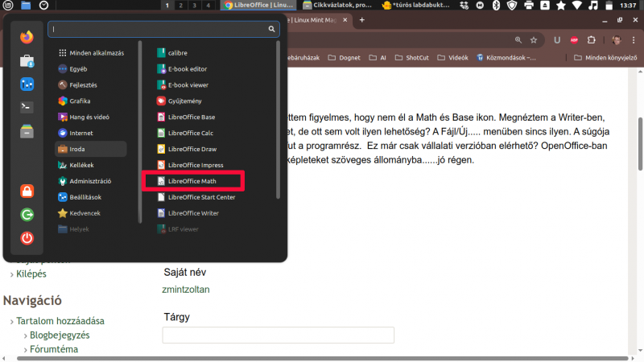Open Terminal from menu sidebar
The height and width of the screenshot is (362, 644).
[x=27, y=107]
